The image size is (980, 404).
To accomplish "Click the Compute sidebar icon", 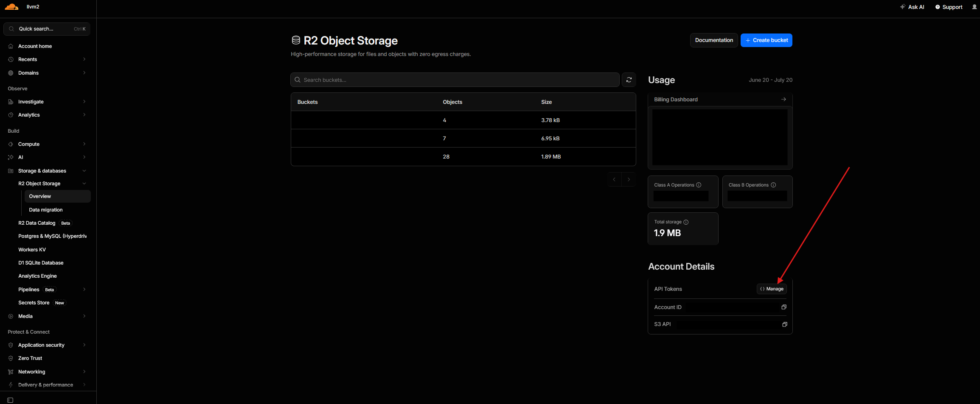I will tap(11, 144).
